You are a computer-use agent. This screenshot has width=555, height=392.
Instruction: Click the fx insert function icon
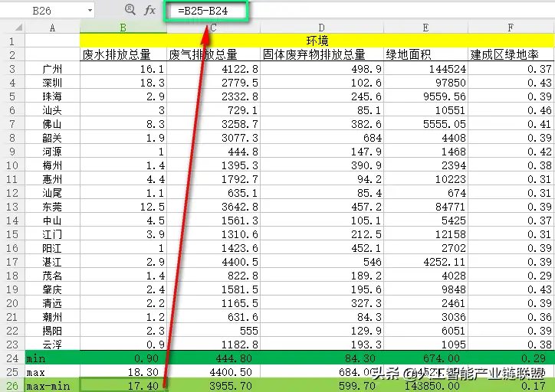(150, 11)
